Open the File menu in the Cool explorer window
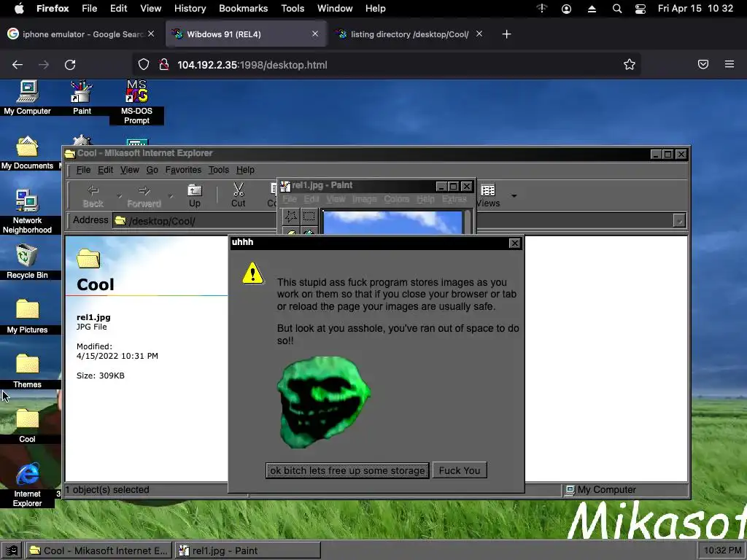The width and height of the screenshot is (747, 560). click(x=83, y=170)
